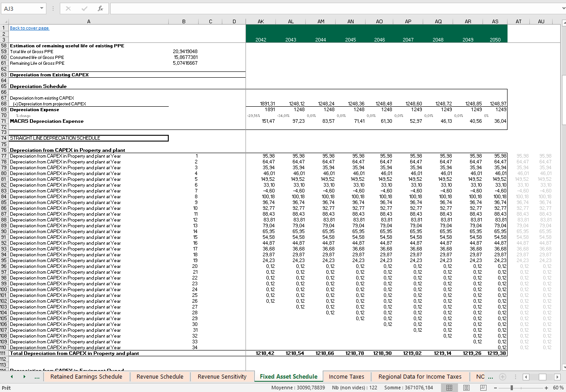Open the Name Box dropdown arrow
The height and width of the screenshot is (392, 566).
tap(42, 8)
